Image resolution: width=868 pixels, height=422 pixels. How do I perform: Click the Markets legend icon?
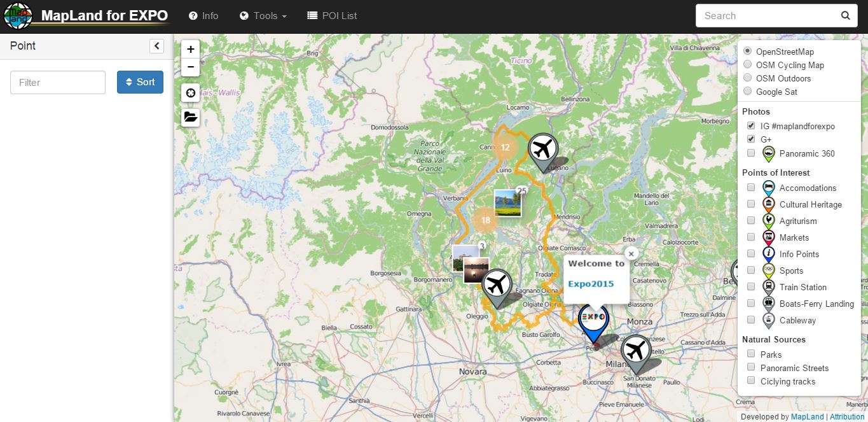768,237
